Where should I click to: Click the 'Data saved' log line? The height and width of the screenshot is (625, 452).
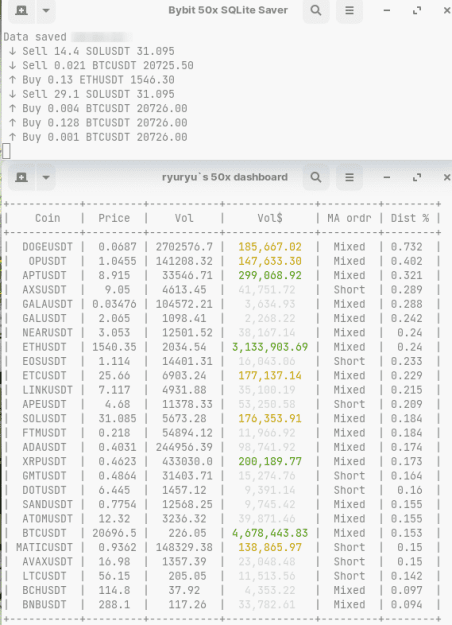tap(35, 37)
